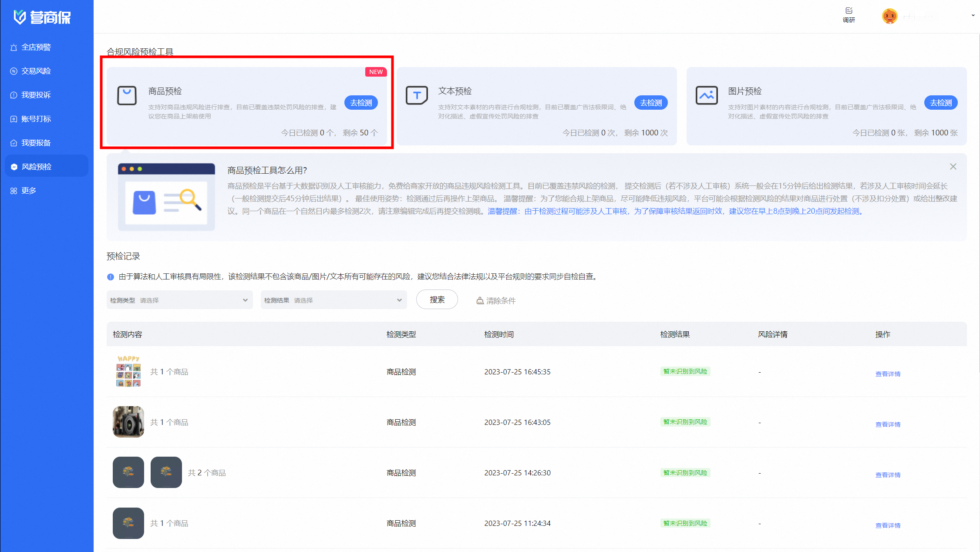This screenshot has height=552, width=980.
Task: Click 去检测 button for 文本预检
Action: (650, 103)
